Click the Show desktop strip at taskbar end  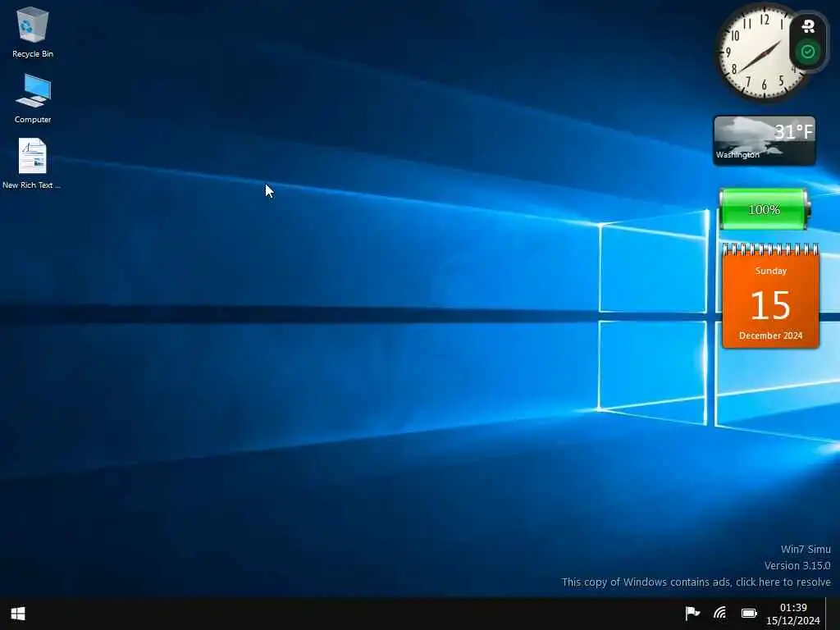point(833,614)
